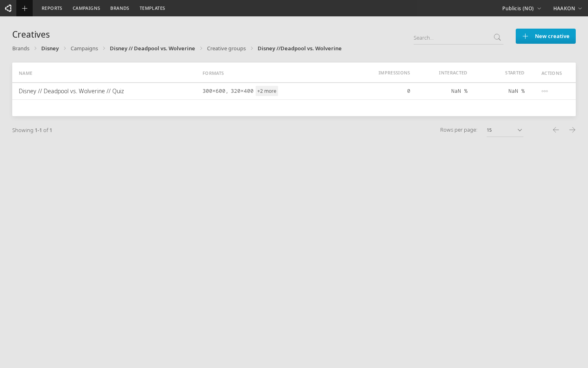Open the Publicis (NO) account dropdown

[x=521, y=8]
